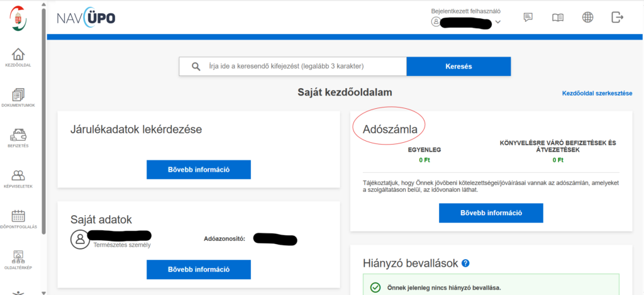Click the Járulékadatok lekérdezése heading
This screenshot has width=644, height=295.
(136, 129)
